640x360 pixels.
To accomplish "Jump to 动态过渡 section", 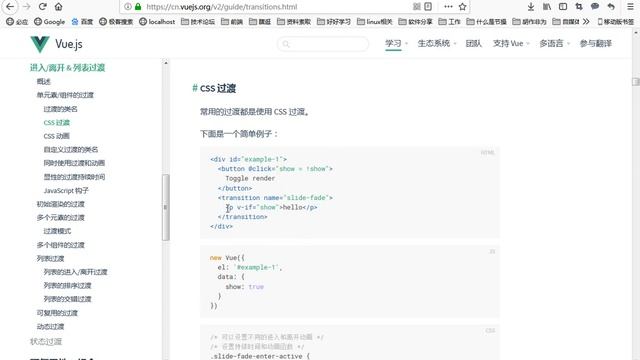I will [50, 327].
